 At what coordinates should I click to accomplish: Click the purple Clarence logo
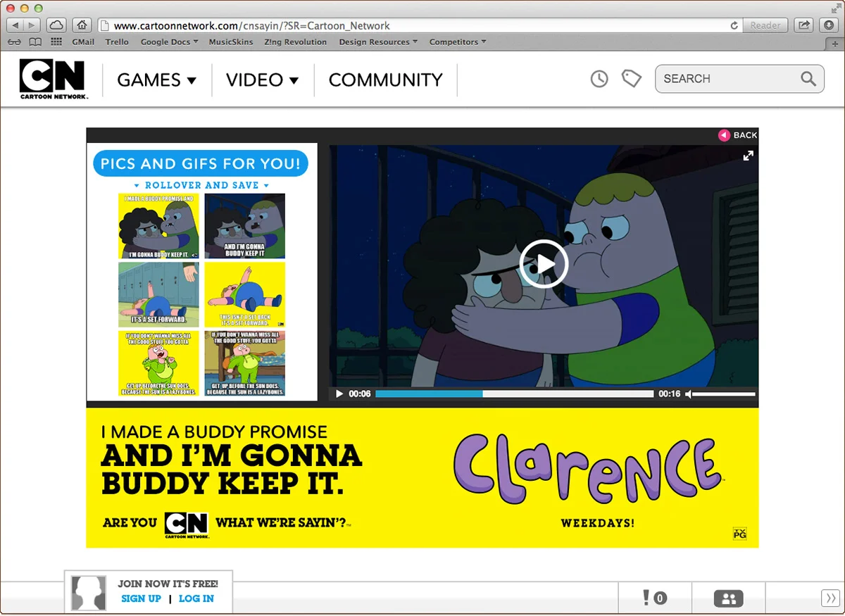pyautogui.click(x=588, y=468)
